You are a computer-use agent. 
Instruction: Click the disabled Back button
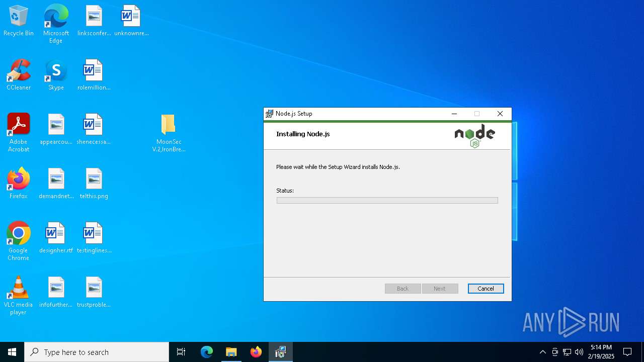pos(403,289)
